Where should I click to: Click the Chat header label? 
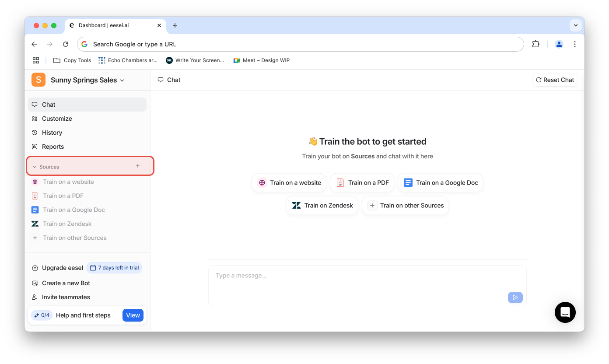point(174,80)
